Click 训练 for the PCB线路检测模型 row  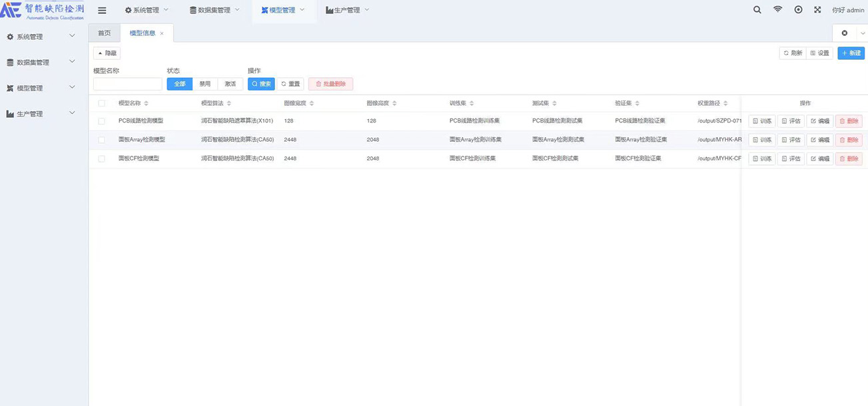761,121
